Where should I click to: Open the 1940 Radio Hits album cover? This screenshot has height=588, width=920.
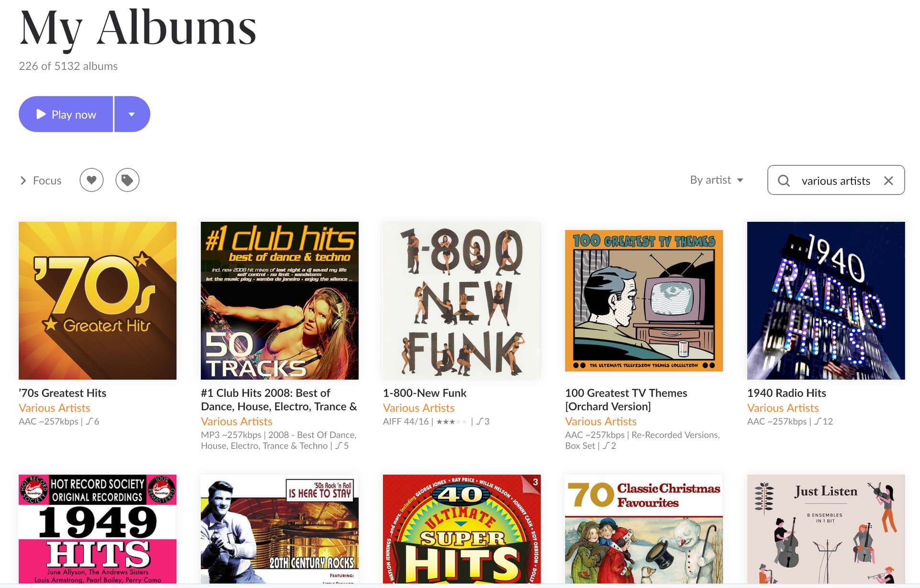[x=826, y=300]
